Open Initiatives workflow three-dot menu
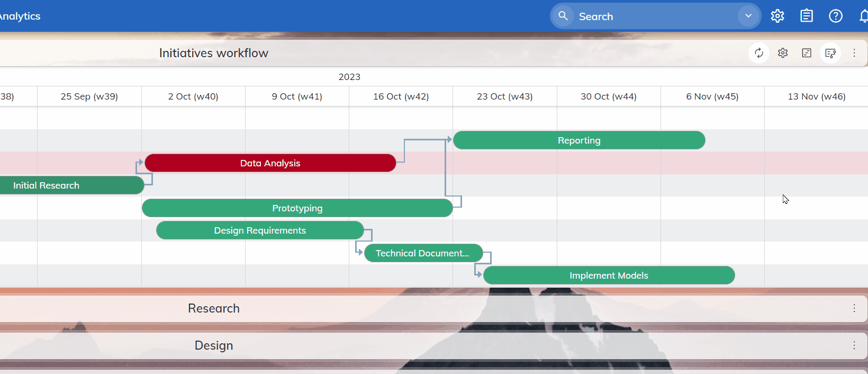Image resolution: width=868 pixels, height=374 pixels. (x=854, y=53)
